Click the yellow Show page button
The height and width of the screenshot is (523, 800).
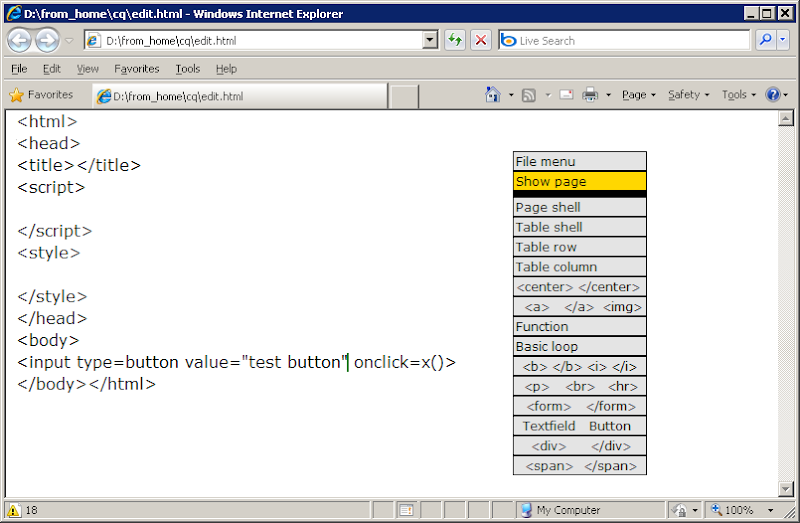(x=580, y=181)
